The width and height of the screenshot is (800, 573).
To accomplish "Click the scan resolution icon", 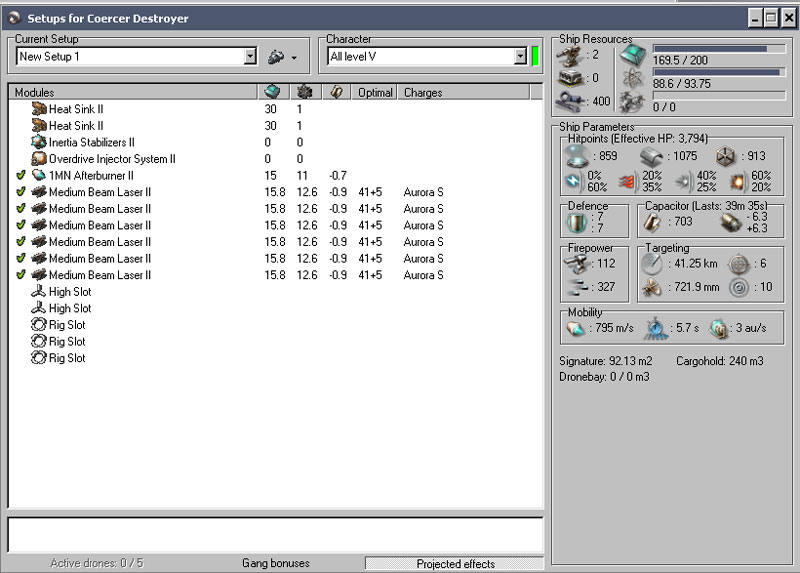I will click(x=652, y=287).
